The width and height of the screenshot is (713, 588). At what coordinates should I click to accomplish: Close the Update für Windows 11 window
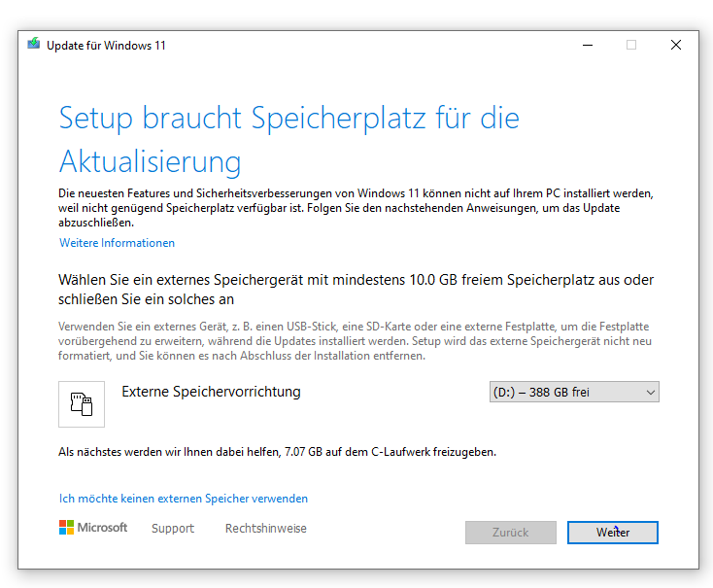(676, 45)
